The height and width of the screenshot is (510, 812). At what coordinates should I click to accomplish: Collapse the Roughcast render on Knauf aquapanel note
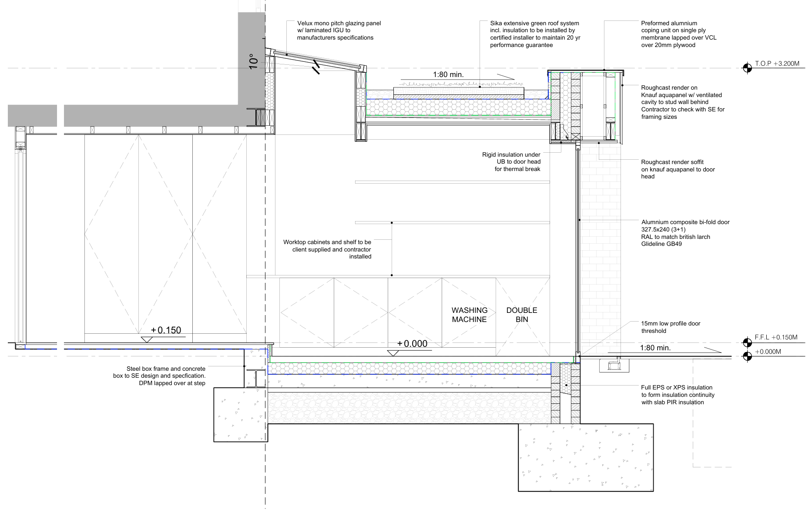[682, 102]
